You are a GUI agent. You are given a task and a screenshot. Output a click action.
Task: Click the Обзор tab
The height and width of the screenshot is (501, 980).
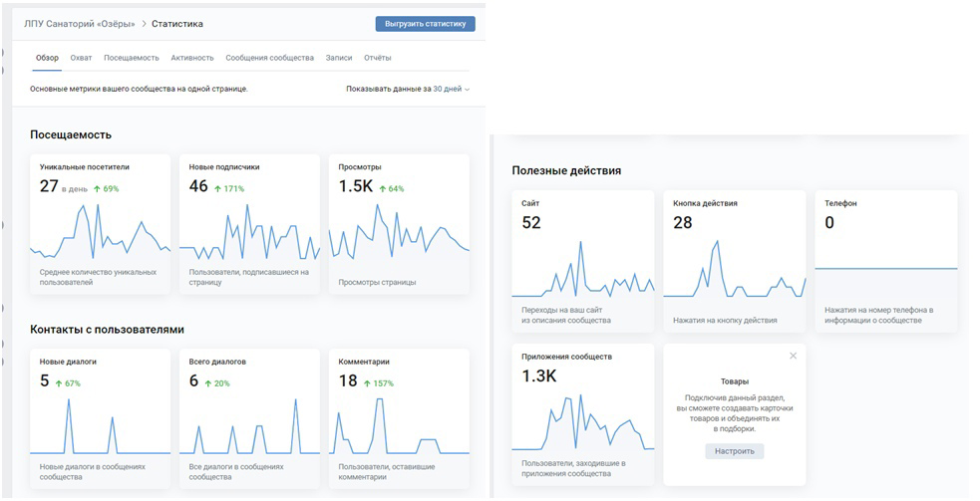pyautogui.click(x=48, y=58)
